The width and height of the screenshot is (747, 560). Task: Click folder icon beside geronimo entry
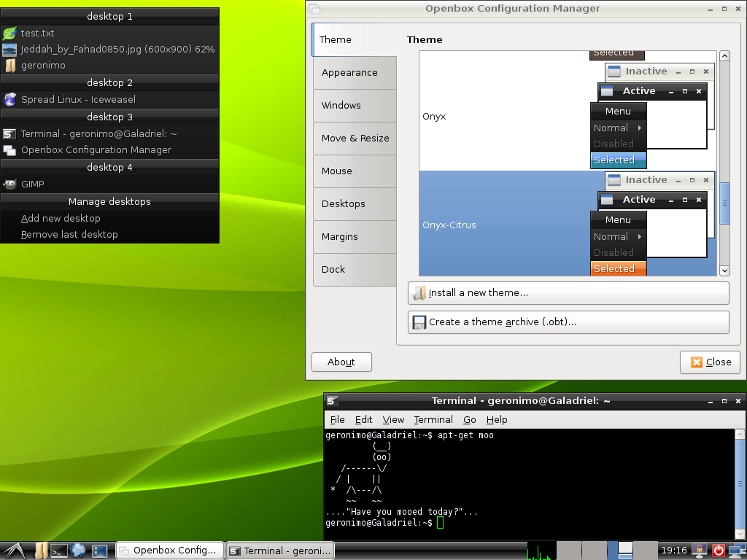(9, 65)
